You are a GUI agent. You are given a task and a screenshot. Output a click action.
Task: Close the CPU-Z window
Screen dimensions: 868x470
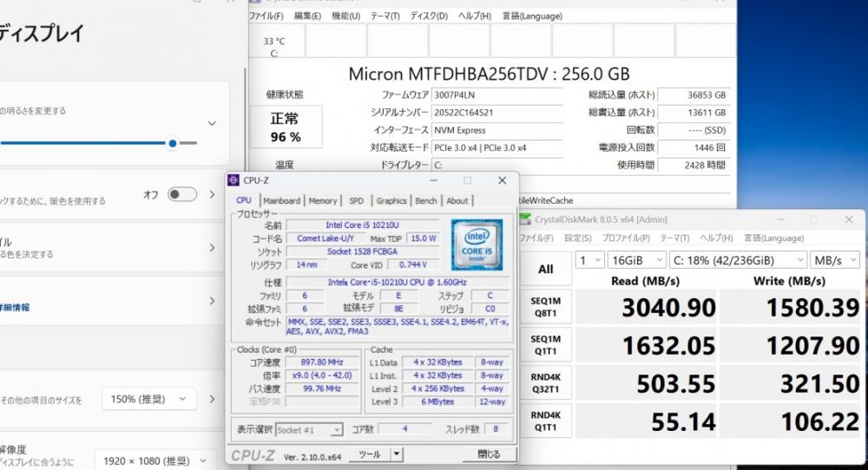point(502,180)
